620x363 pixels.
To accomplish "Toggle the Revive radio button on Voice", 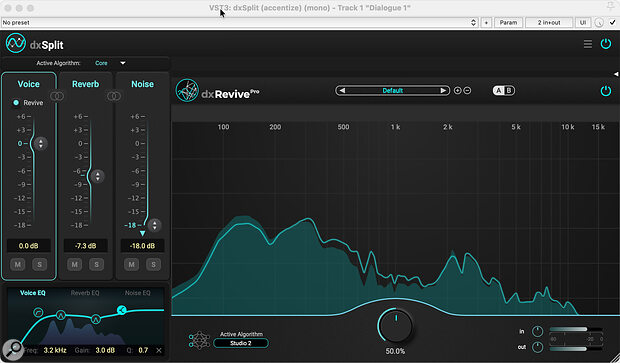I will [x=16, y=103].
